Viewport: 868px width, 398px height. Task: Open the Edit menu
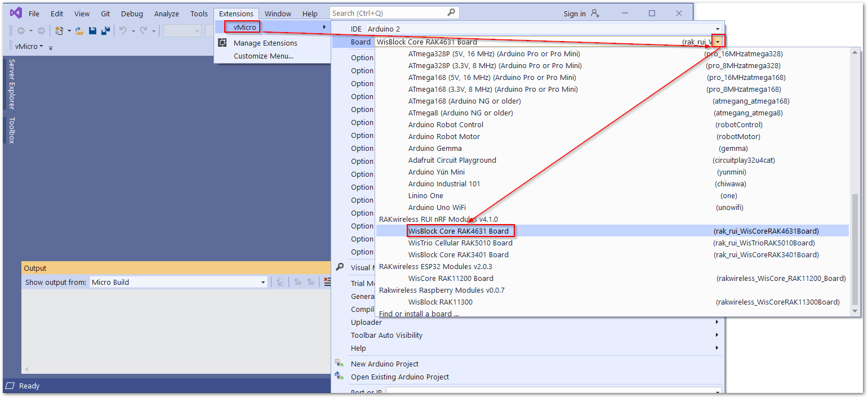click(x=57, y=14)
